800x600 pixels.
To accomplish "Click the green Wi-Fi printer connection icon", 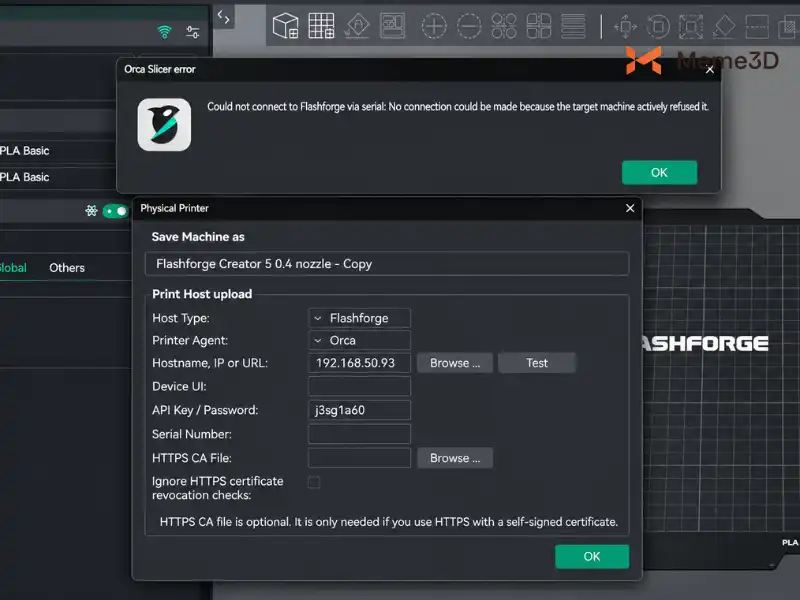I will coord(164,32).
